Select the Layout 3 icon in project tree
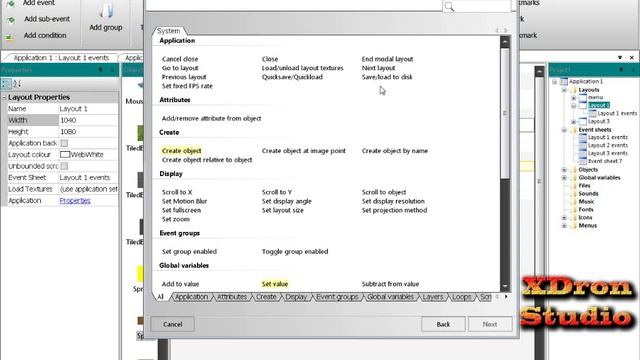 [582, 121]
